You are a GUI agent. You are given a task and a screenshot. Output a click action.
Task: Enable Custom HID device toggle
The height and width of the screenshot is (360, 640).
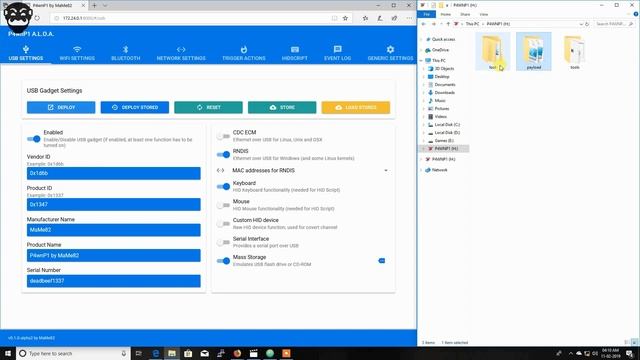[x=223, y=224]
